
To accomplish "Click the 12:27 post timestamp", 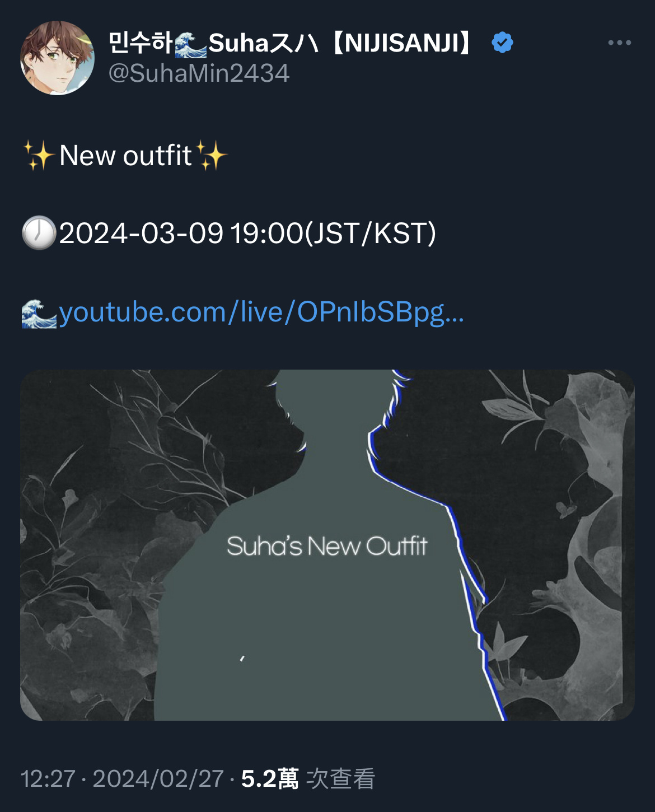I will (x=48, y=779).
